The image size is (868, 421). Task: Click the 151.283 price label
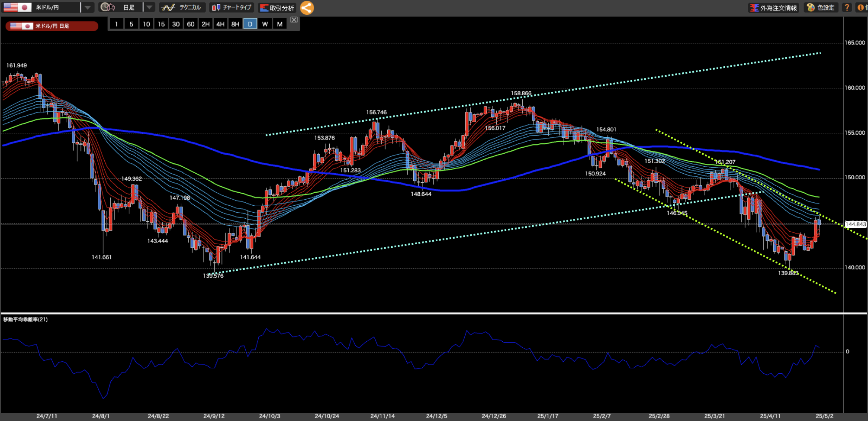point(350,171)
